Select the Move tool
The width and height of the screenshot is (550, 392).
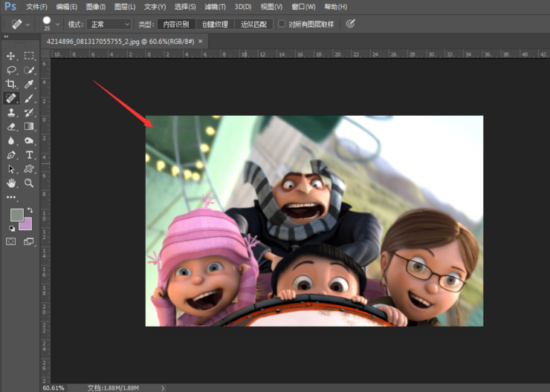point(11,56)
